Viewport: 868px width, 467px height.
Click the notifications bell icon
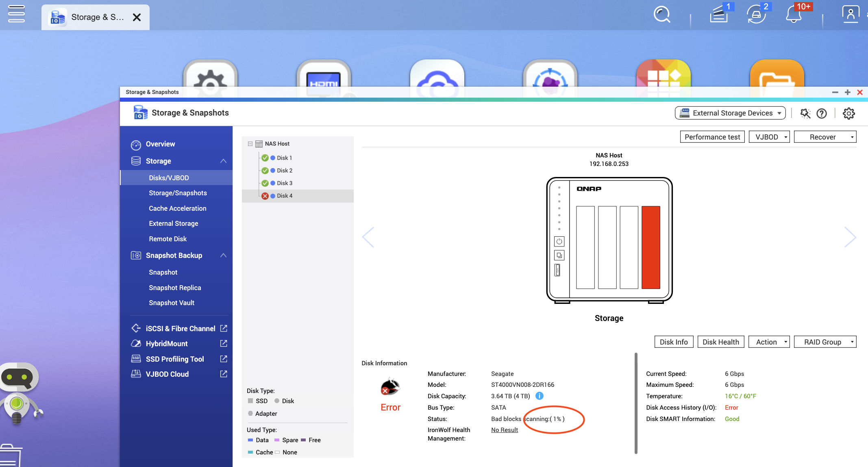793,15
